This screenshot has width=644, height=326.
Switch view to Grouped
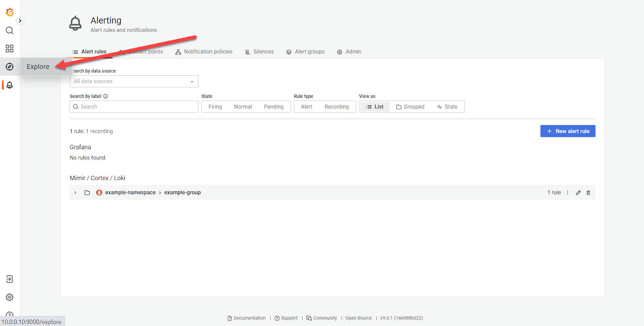[x=410, y=107]
